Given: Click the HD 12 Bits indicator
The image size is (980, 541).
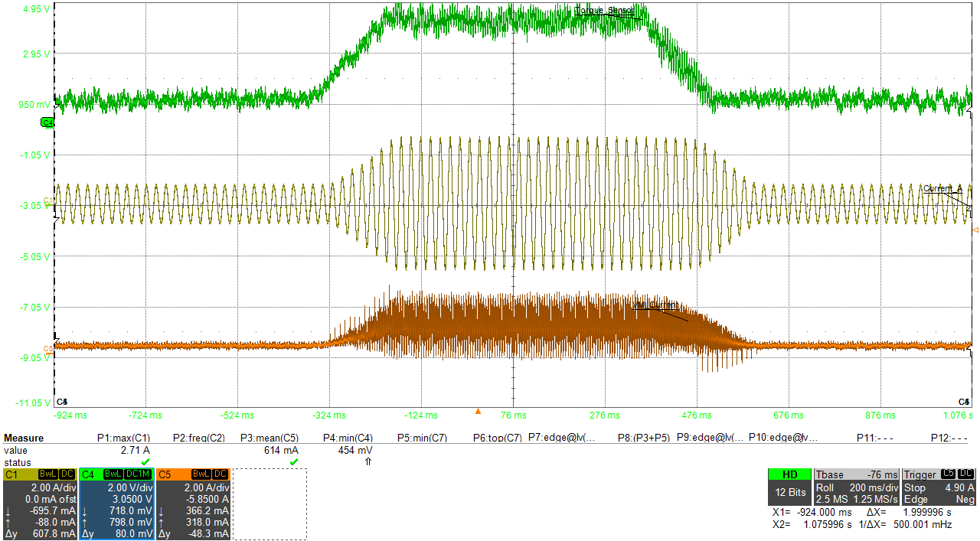Looking at the screenshot, I should point(789,487).
